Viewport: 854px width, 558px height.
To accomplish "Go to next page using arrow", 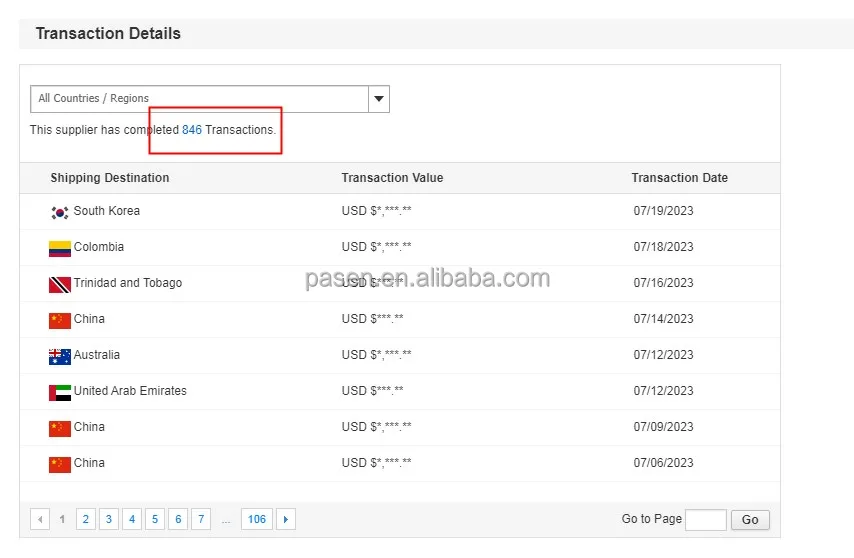I will (x=286, y=519).
